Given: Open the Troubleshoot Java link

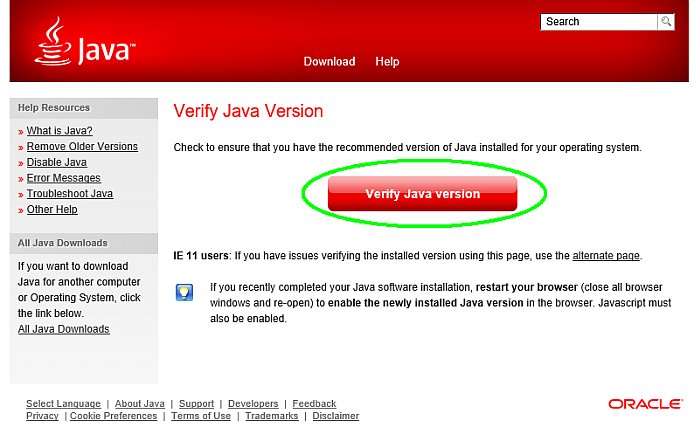Looking at the screenshot, I should (x=70, y=194).
